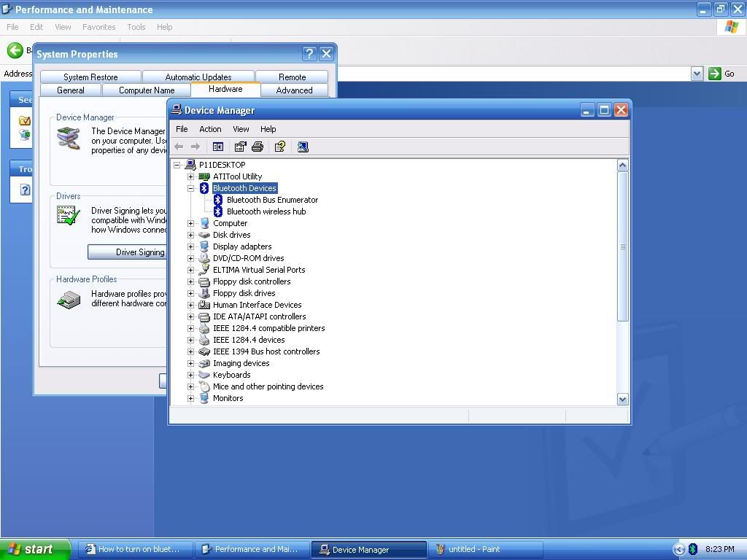Screen dimensions: 747x560
Task: Open the System Restore tab
Action: click(90, 77)
